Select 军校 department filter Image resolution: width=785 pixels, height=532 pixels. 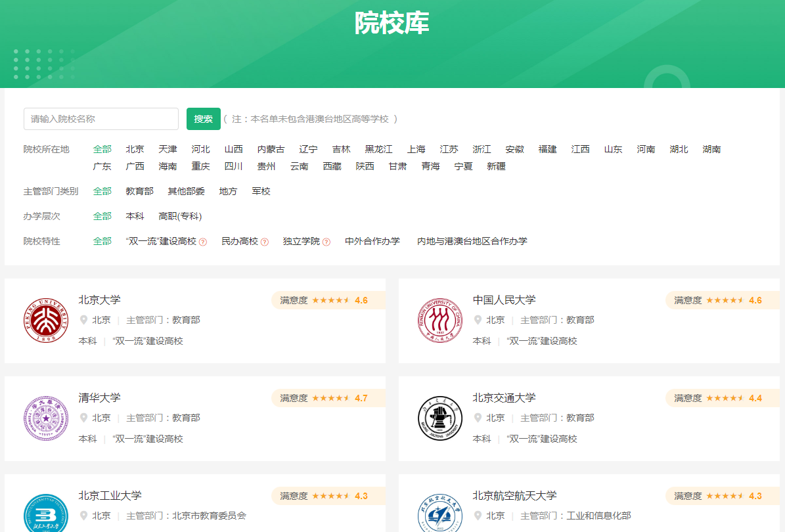(x=261, y=191)
